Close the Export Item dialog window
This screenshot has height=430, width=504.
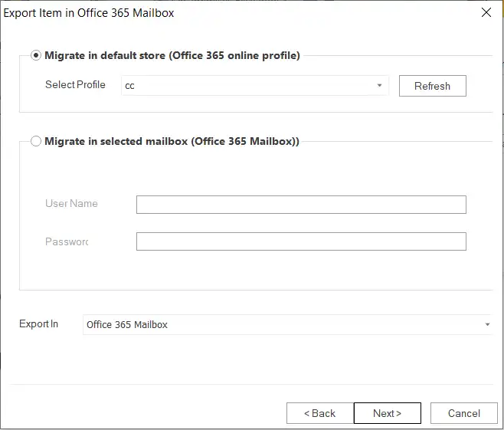486,12
